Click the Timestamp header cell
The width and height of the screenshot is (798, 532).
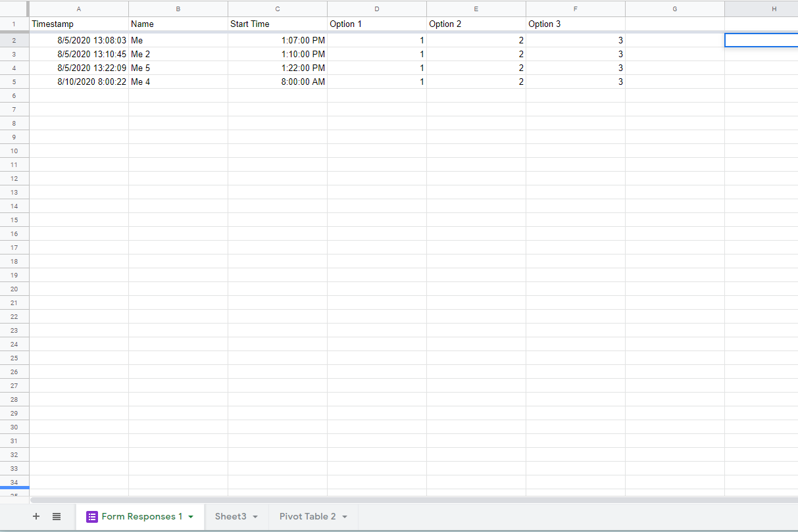click(78, 24)
